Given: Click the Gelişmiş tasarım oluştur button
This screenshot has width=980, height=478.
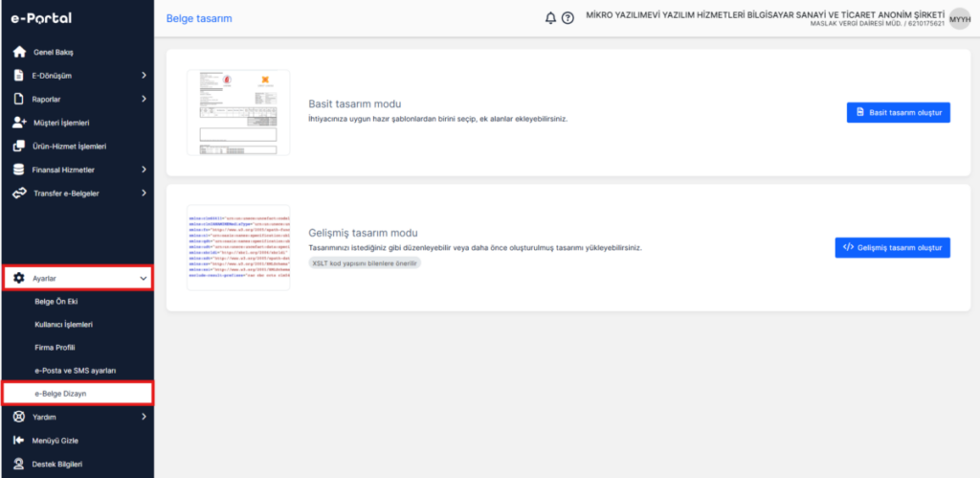Looking at the screenshot, I should tap(893, 247).
